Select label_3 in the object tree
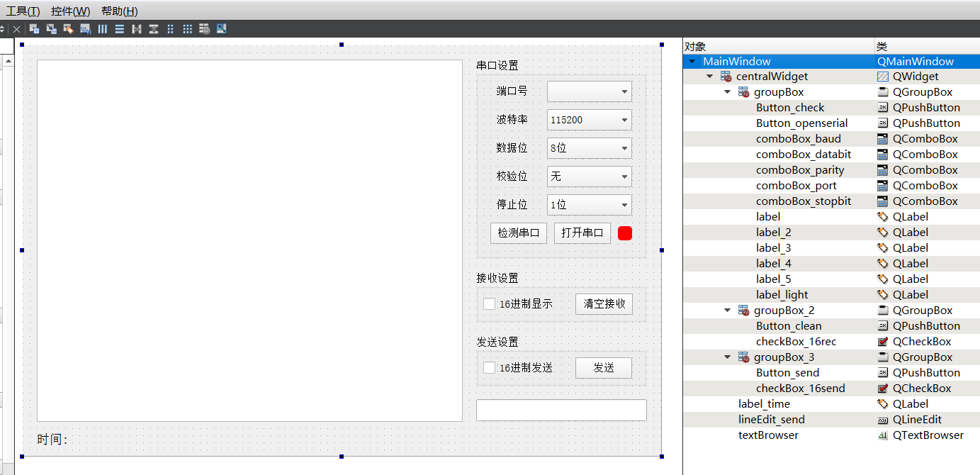Viewport: 980px width, 475px height. 774,248
